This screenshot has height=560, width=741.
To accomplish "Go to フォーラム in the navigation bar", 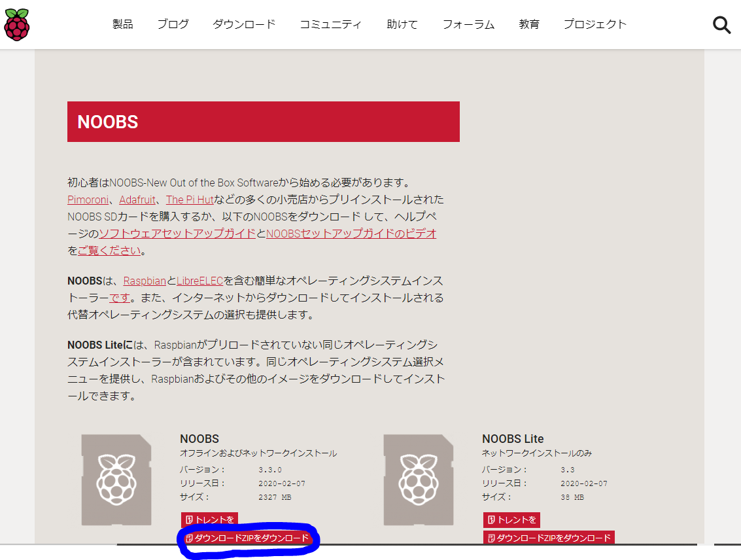I will pyautogui.click(x=468, y=24).
